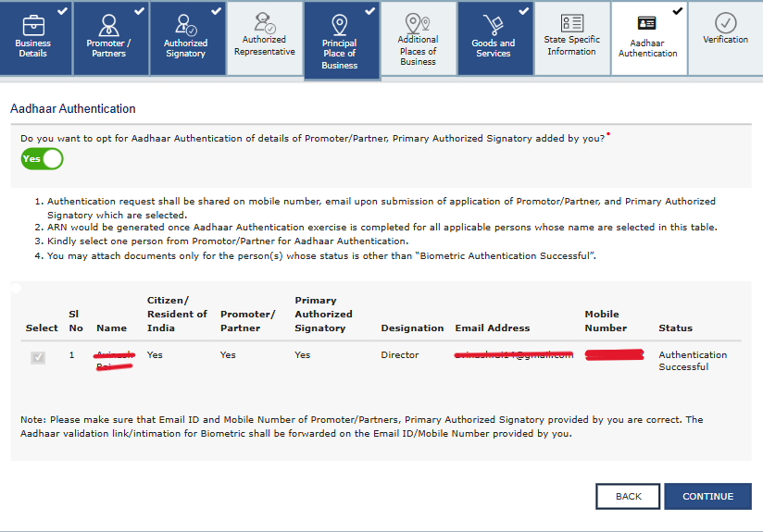Click the Business Details briefcase icon
The height and width of the screenshot is (532, 763).
coord(33,25)
